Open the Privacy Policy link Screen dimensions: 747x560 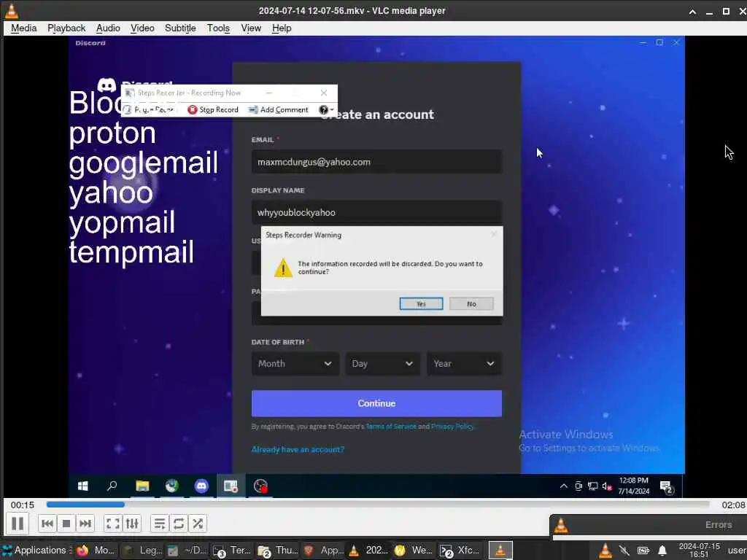(452, 426)
